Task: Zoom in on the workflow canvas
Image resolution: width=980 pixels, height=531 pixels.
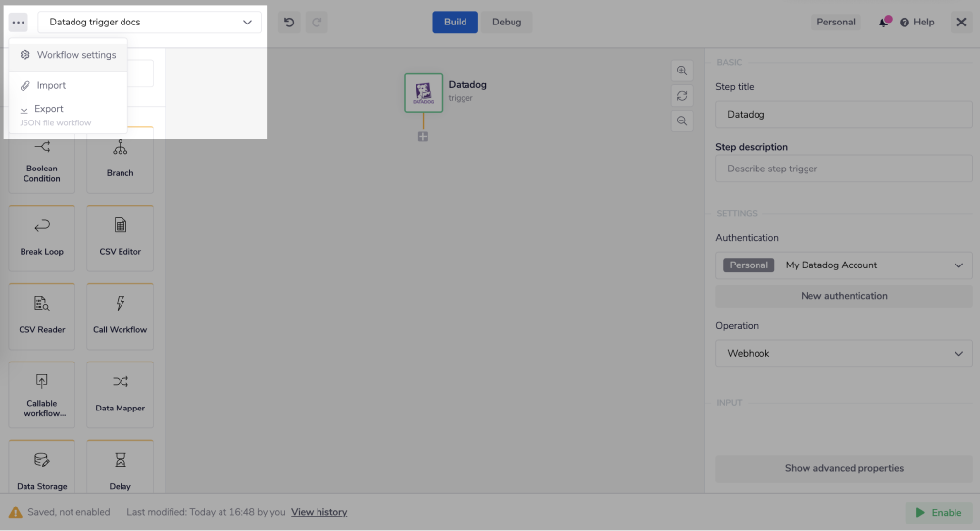Action: click(682, 71)
